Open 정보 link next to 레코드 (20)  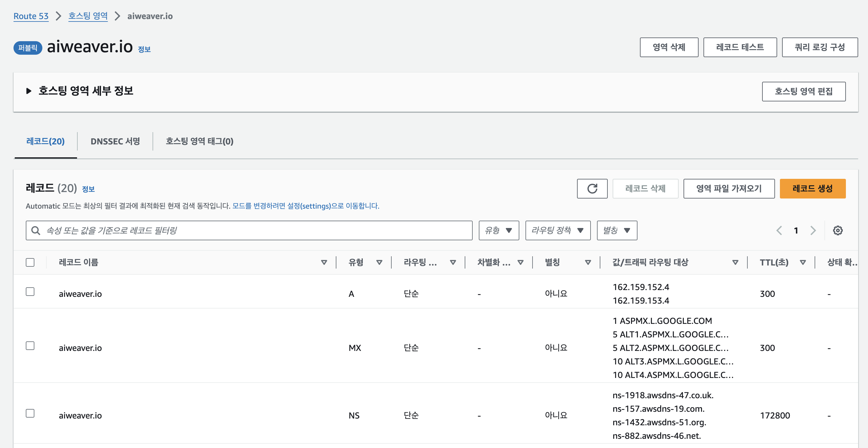click(x=88, y=189)
